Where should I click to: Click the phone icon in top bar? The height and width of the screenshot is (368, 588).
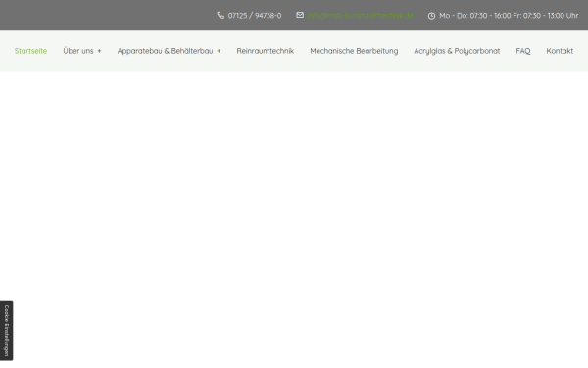[220, 16]
